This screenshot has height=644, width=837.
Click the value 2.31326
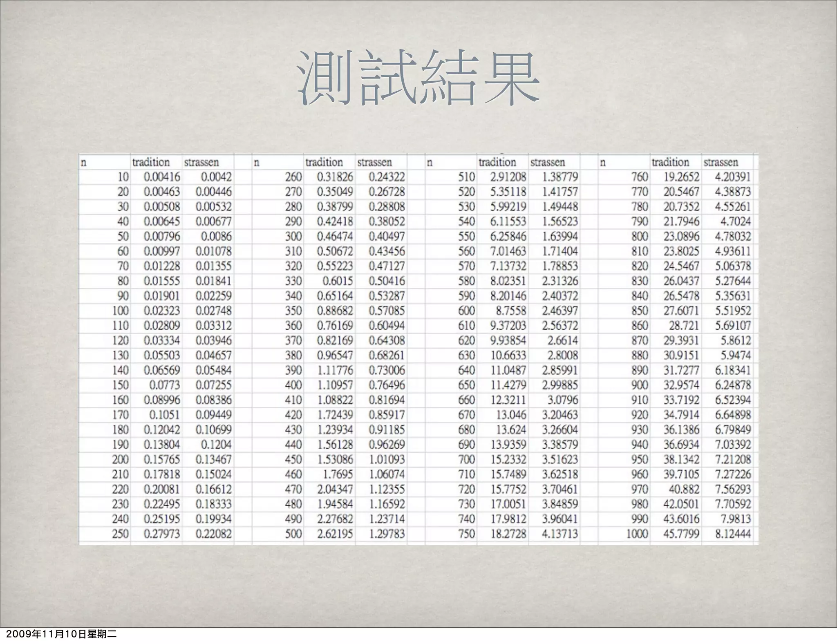560,281
